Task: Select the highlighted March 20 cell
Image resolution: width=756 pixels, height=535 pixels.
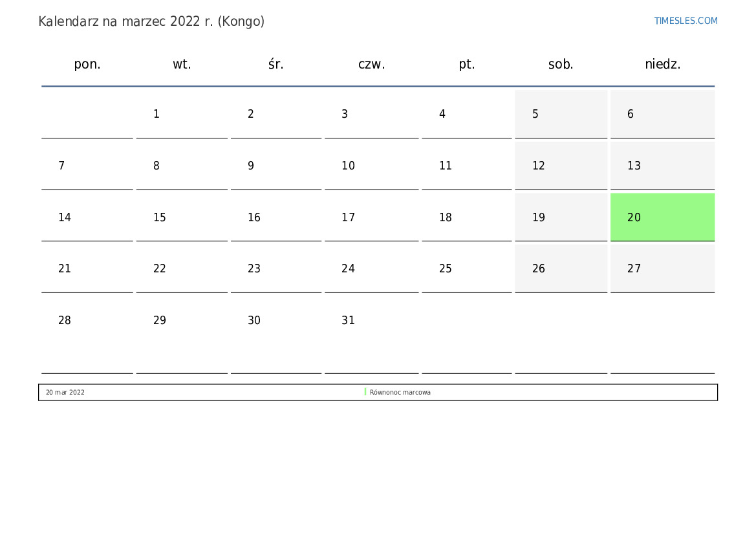Action: pyautogui.click(x=662, y=217)
